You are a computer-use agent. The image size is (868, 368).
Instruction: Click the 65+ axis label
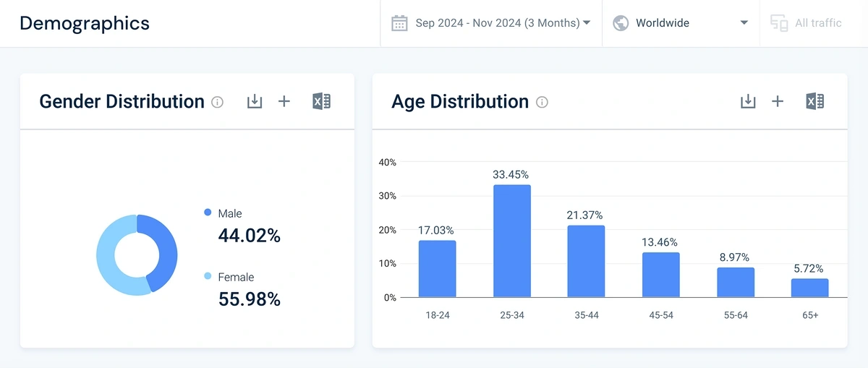point(809,316)
